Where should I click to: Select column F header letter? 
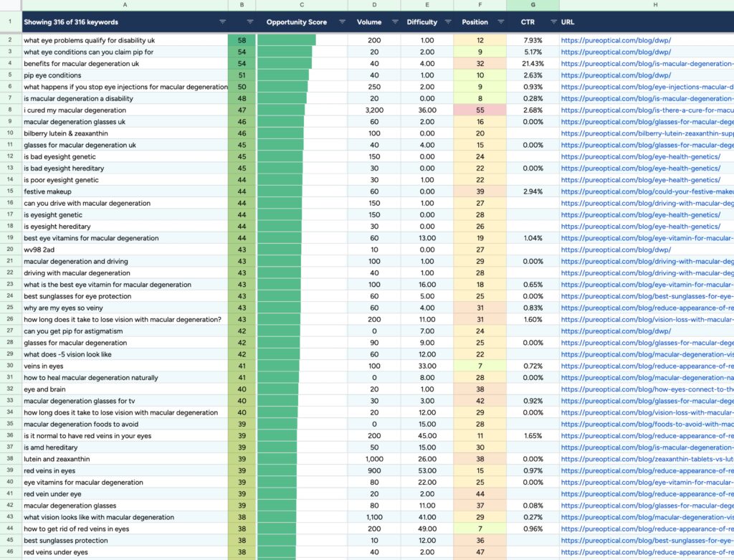[x=480, y=5]
